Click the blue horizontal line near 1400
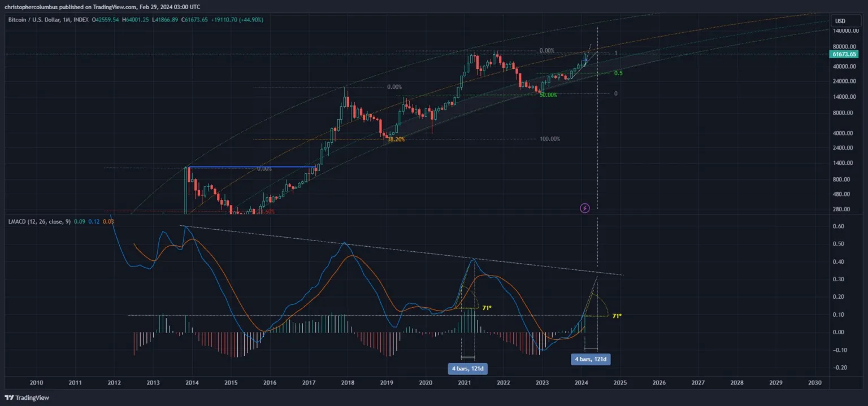Screen dimensions: 868x406 tap(253, 167)
